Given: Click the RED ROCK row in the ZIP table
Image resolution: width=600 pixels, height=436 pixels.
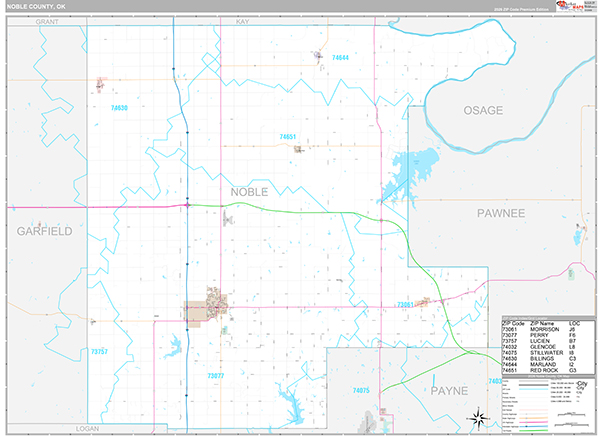Looking at the screenshot, I should [548, 371].
